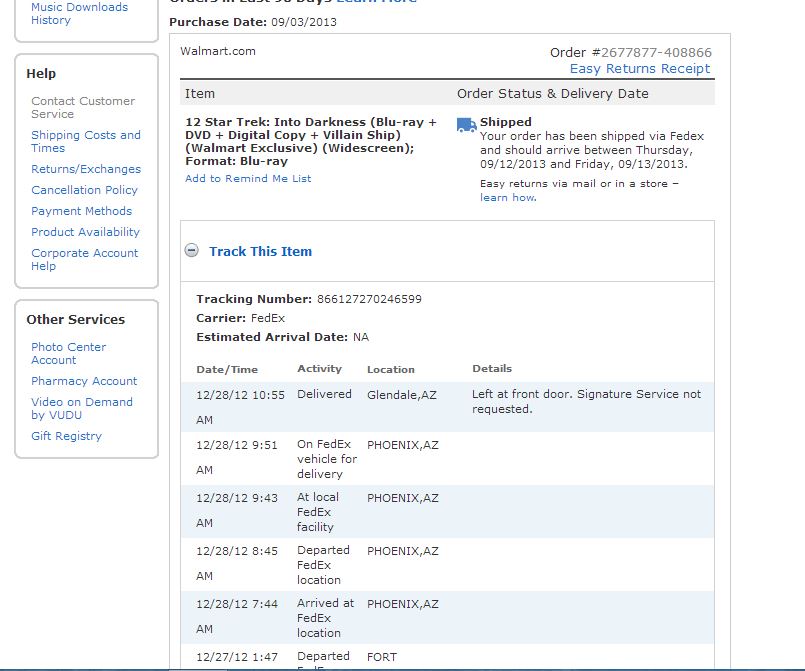Open Shipping Costs and Times
The width and height of the screenshot is (805, 671).
[86, 141]
